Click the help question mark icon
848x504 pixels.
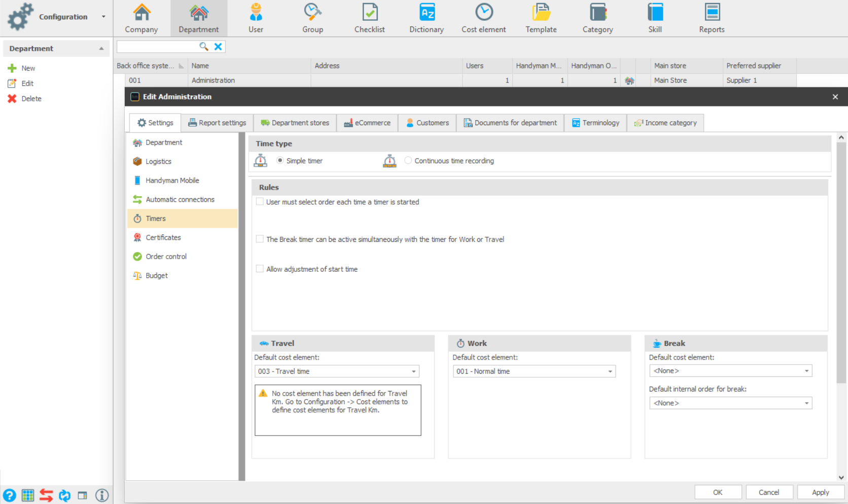(x=9, y=495)
